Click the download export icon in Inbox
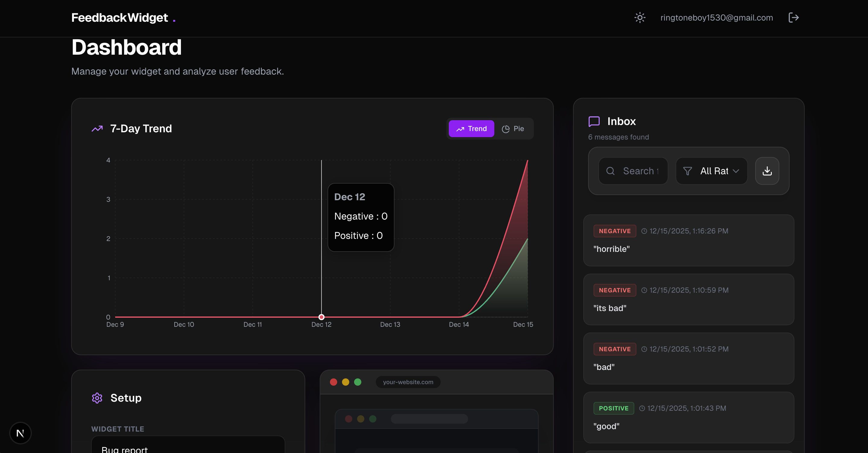868x453 pixels. [767, 171]
